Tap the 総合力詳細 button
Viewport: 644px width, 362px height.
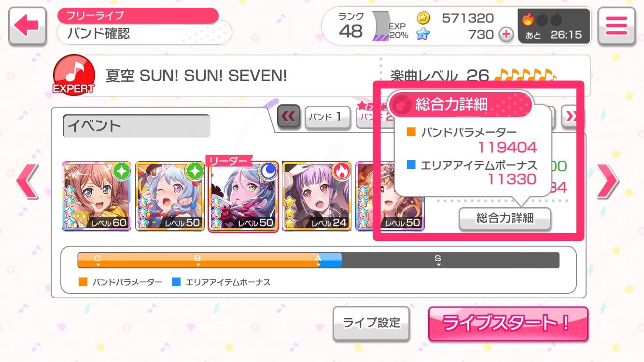coord(505,218)
